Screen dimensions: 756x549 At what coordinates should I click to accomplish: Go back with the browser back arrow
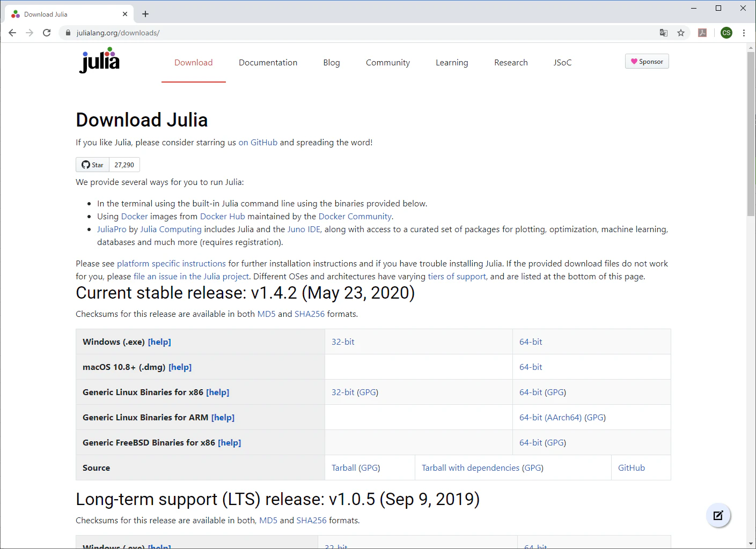(x=12, y=33)
